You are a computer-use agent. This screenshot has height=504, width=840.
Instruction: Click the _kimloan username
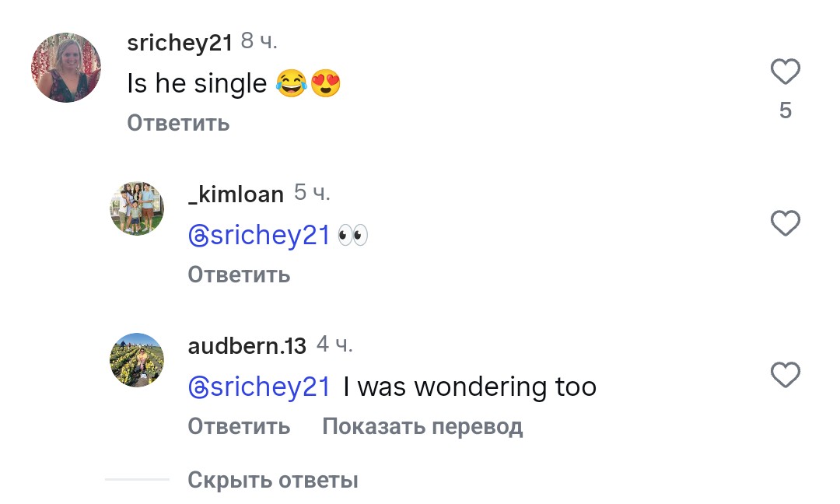(236, 194)
